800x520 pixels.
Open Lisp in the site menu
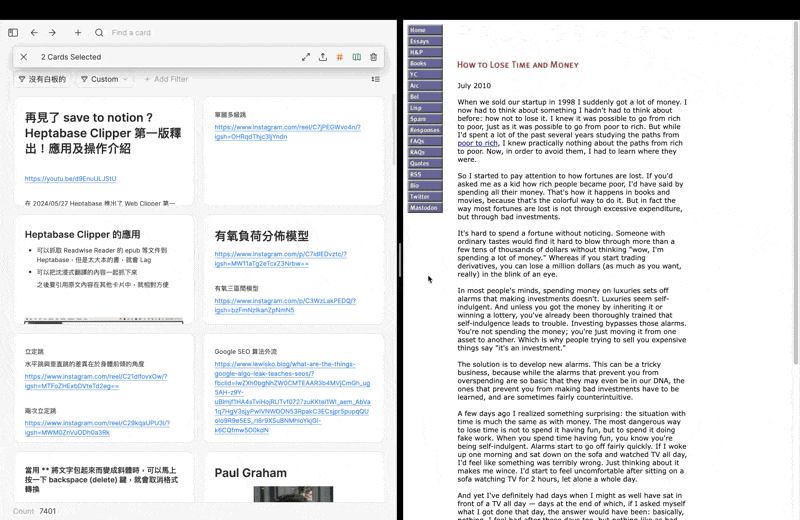tap(425, 108)
